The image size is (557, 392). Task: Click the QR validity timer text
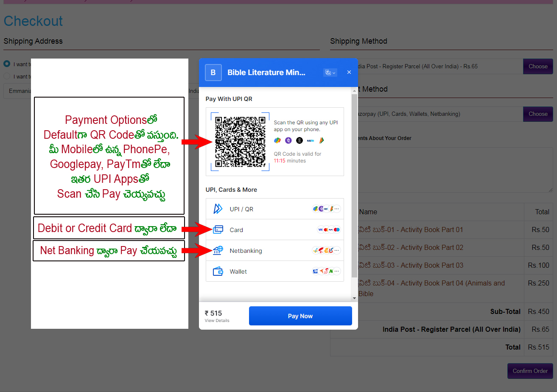pos(297,157)
